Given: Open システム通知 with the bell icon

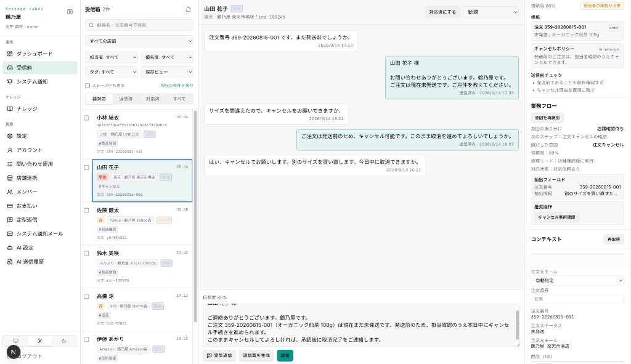Looking at the screenshot, I should [x=39, y=81].
